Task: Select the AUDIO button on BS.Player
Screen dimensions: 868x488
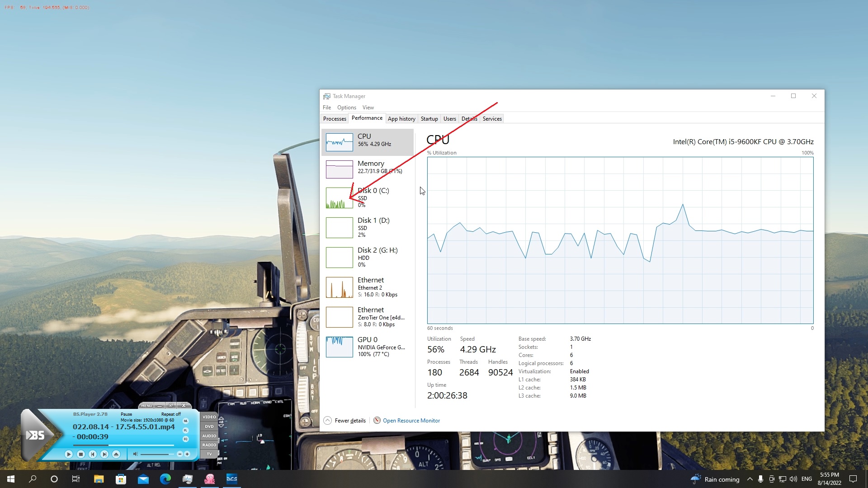Action: pyautogui.click(x=209, y=436)
